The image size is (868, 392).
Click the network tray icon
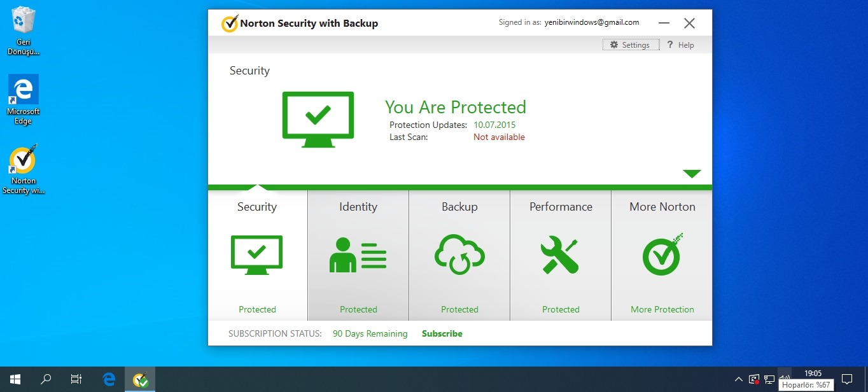tap(769, 379)
